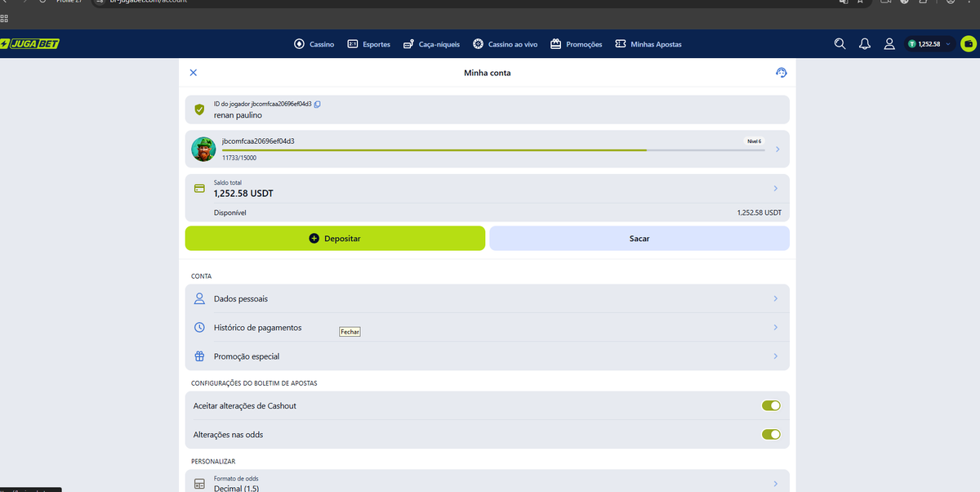Click the Sacar button

pos(639,239)
